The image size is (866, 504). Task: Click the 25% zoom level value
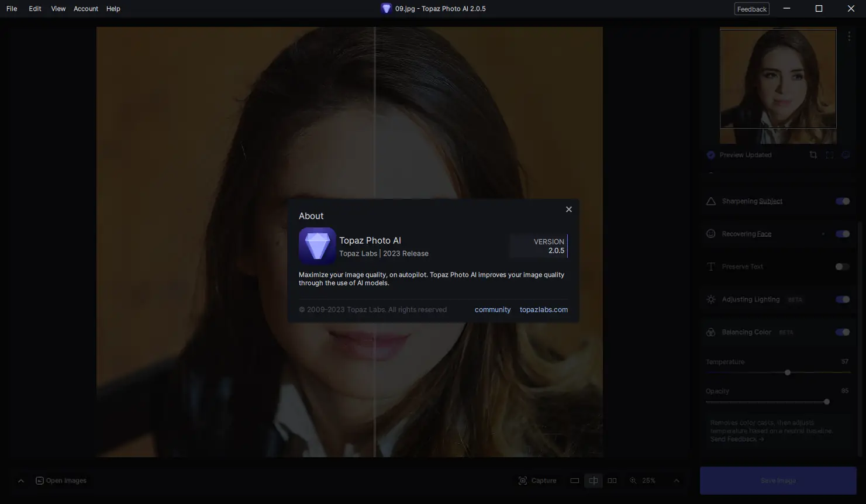[648, 481]
